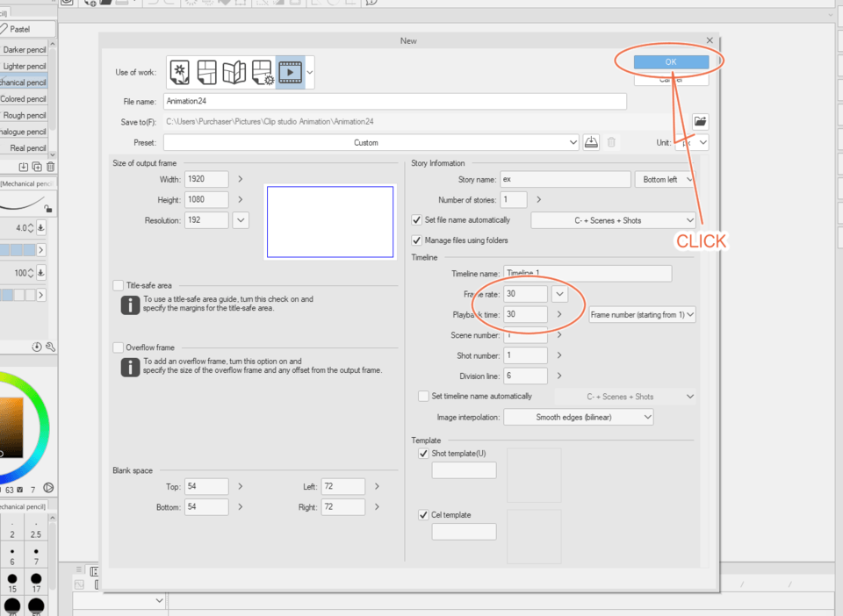Click the dynamics icon beside 100 value
The image size is (843, 616).
point(41,272)
